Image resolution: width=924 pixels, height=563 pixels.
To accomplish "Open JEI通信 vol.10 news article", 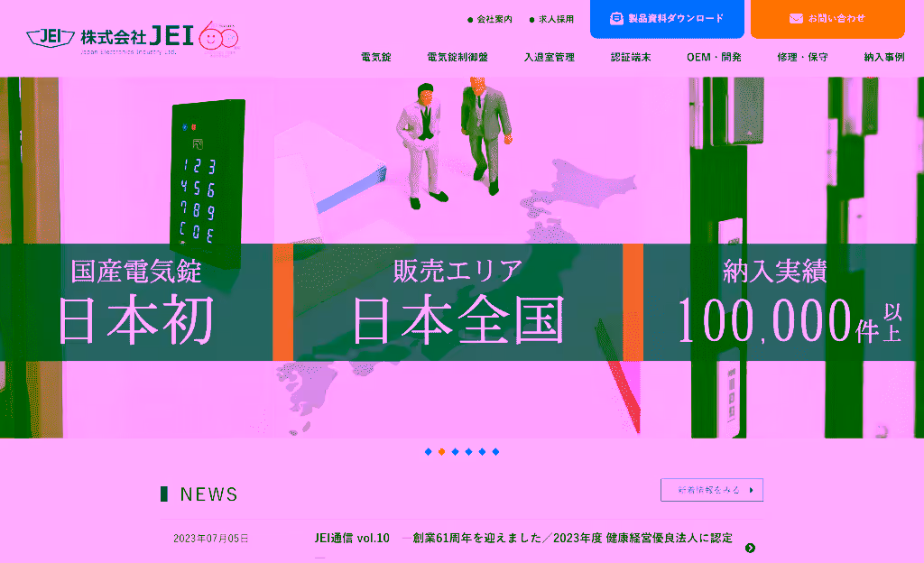I will tap(523, 538).
